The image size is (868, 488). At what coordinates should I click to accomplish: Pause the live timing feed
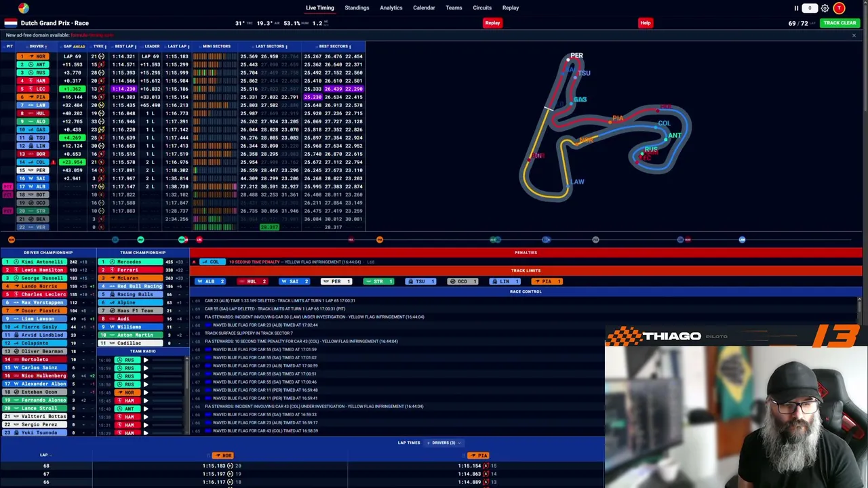click(x=796, y=8)
